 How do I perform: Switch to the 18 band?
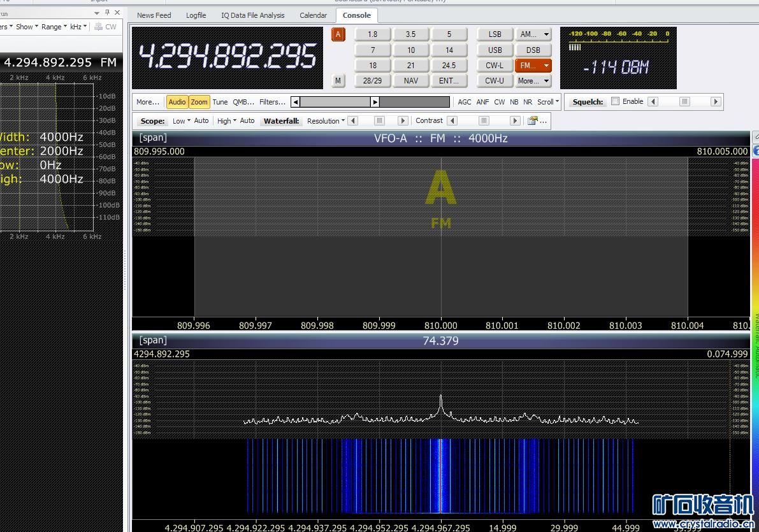[x=372, y=66]
